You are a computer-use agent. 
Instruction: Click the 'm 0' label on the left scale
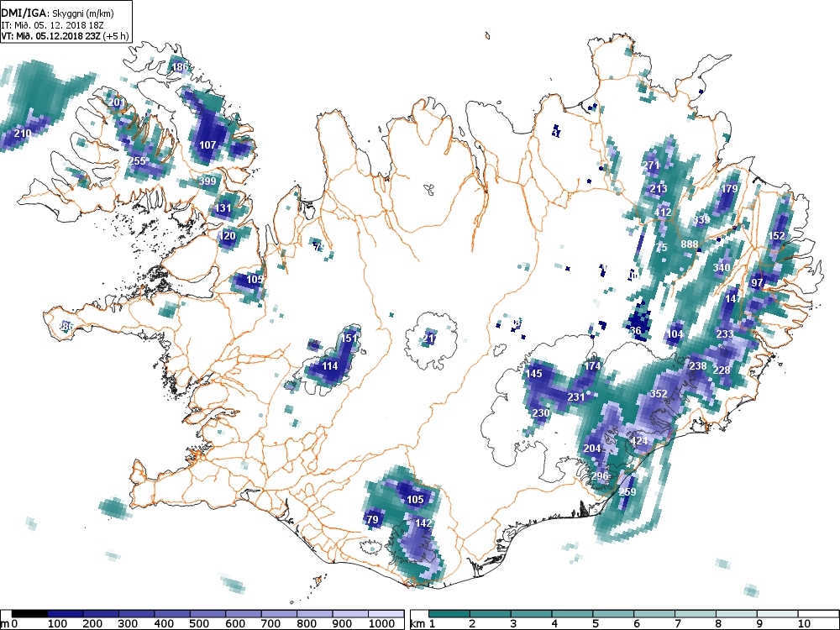[9, 623]
